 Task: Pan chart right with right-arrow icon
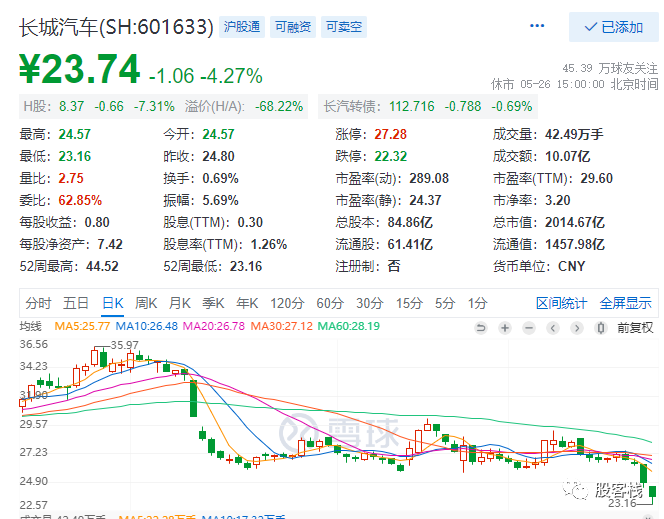[x=577, y=328]
